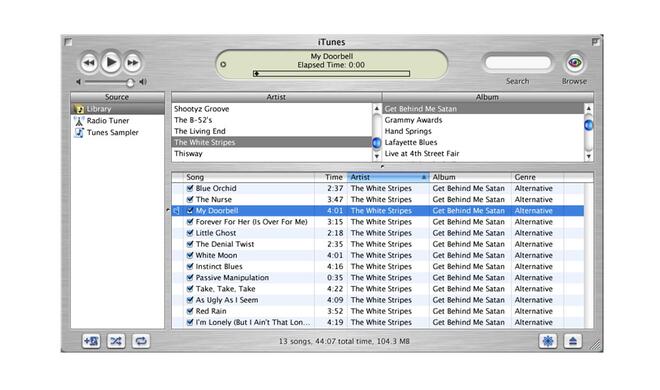The image size is (660, 390).
Task: Uncheck The Denial Twist checkbox
Action: click(x=190, y=244)
